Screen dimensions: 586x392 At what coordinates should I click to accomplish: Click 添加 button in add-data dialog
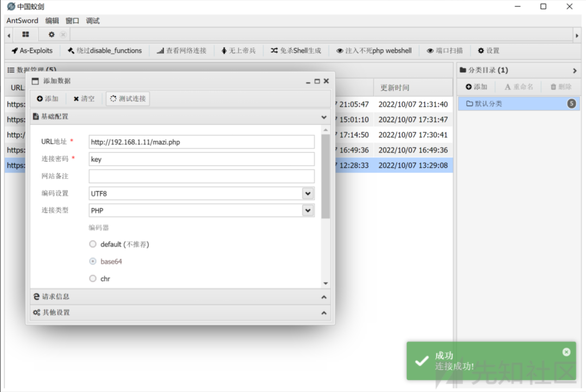click(47, 99)
